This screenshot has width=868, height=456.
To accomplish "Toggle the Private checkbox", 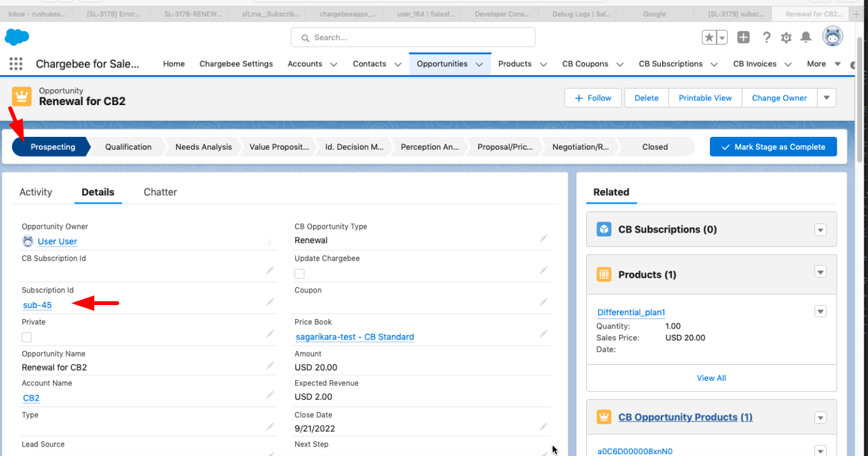I will pyautogui.click(x=27, y=338).
